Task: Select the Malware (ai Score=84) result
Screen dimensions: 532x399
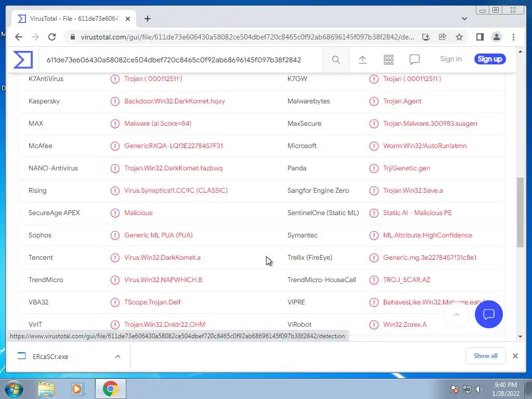Action: pyautogui.click(x=158, y=124)
